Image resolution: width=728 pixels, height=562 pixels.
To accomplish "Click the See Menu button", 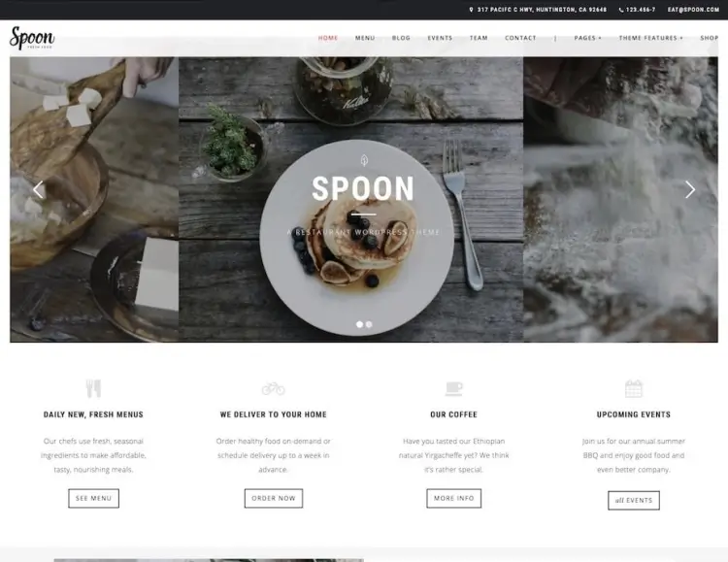I will pos(94,498).
